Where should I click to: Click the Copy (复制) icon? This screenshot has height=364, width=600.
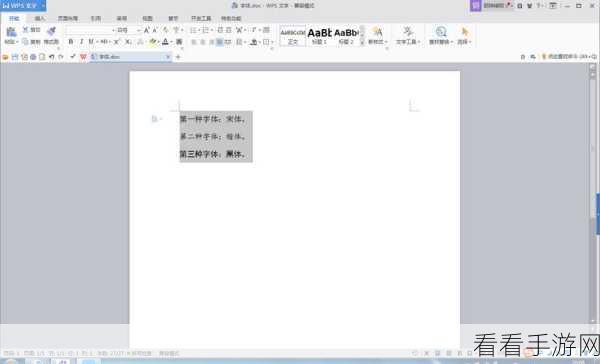(x=25, y=41)
